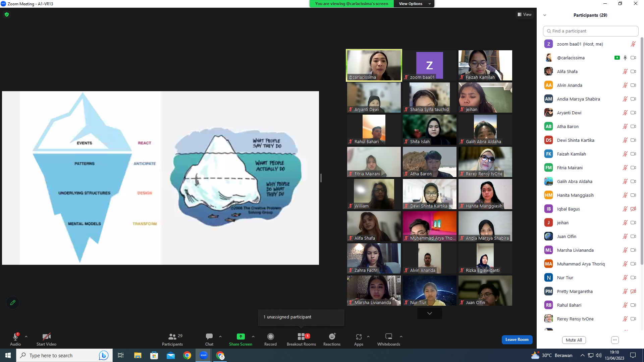This screenshot has width=644, height=362.
Task: Toggle zoom baa01 host microphone icon
Action: point(633,44)
